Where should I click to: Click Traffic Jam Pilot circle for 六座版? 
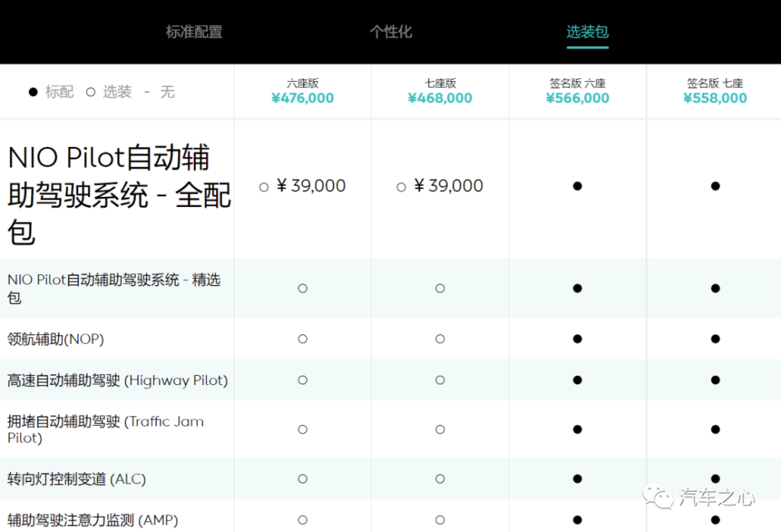[x=302, y=430]
